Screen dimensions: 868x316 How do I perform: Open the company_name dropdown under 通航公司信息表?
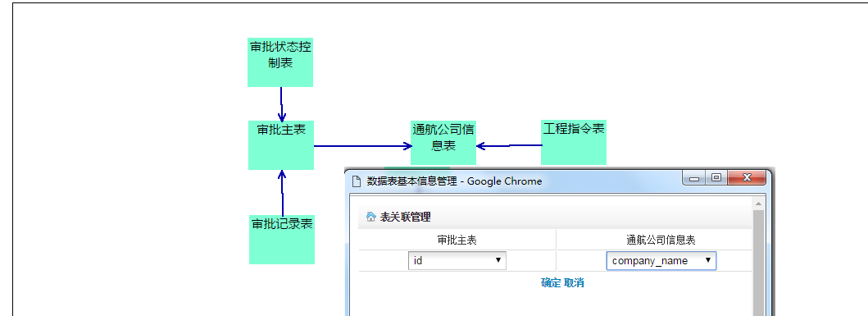[x=661, y=260]
